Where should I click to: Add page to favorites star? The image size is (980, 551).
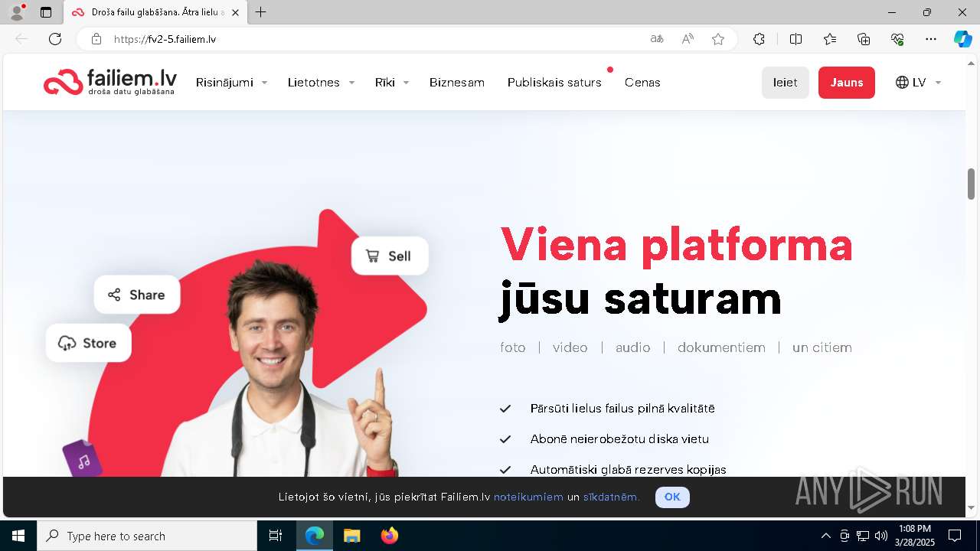point(718,39)
